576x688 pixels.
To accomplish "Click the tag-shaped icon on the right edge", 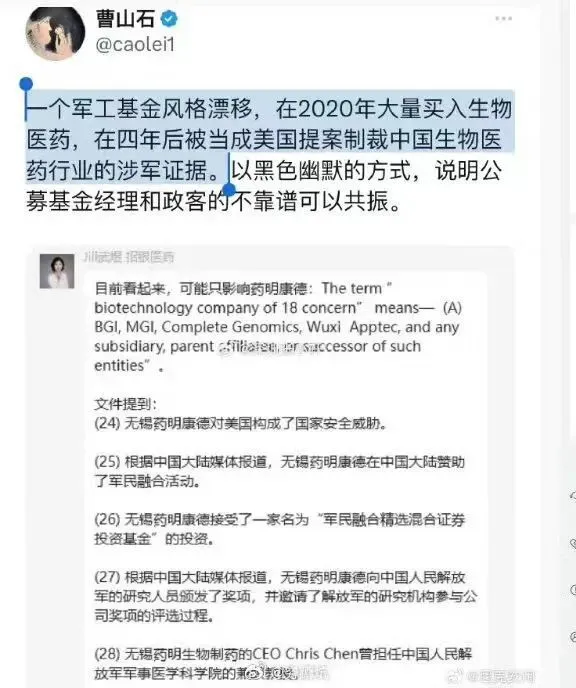I will pos(572,544).
